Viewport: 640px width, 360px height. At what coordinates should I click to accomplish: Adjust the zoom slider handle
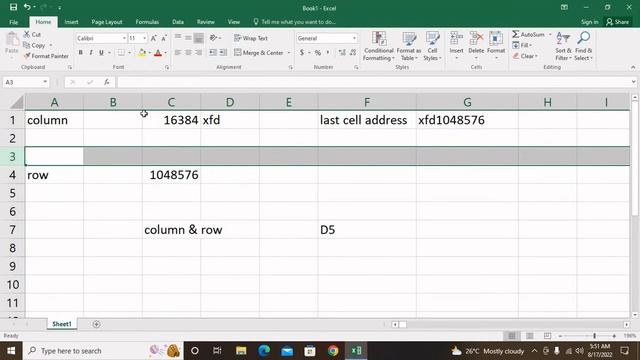click(x=594, y=336)
